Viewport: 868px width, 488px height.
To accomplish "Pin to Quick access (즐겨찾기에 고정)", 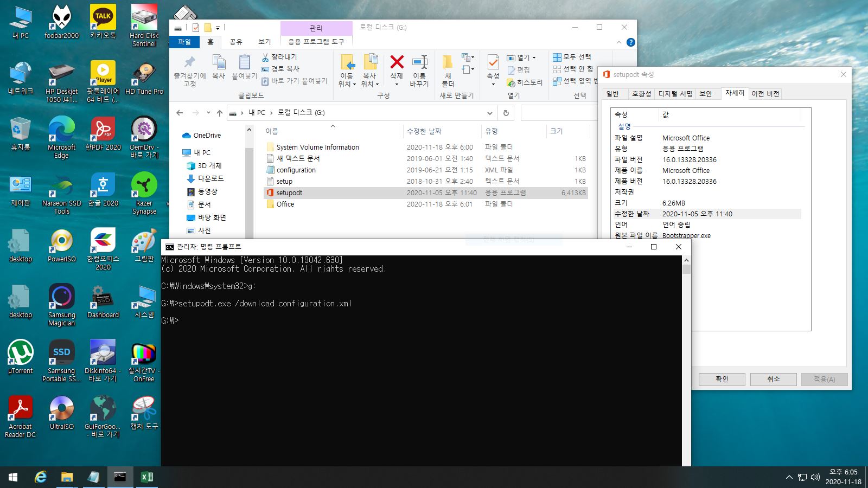I will [189, 70].
